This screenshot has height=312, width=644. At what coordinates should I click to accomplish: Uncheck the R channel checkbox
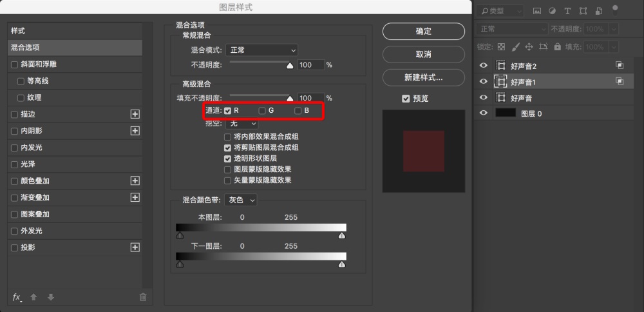227,111
